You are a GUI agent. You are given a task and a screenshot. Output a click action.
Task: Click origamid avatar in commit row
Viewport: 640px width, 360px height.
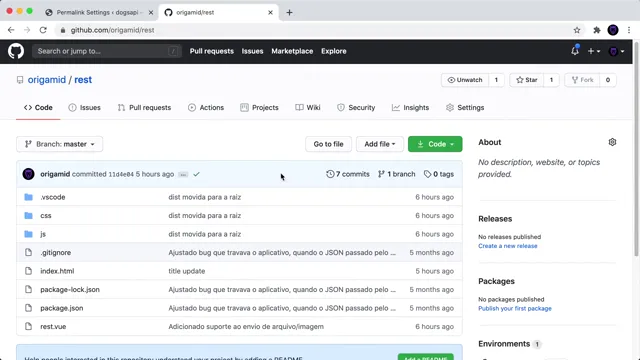click(29, 174)
